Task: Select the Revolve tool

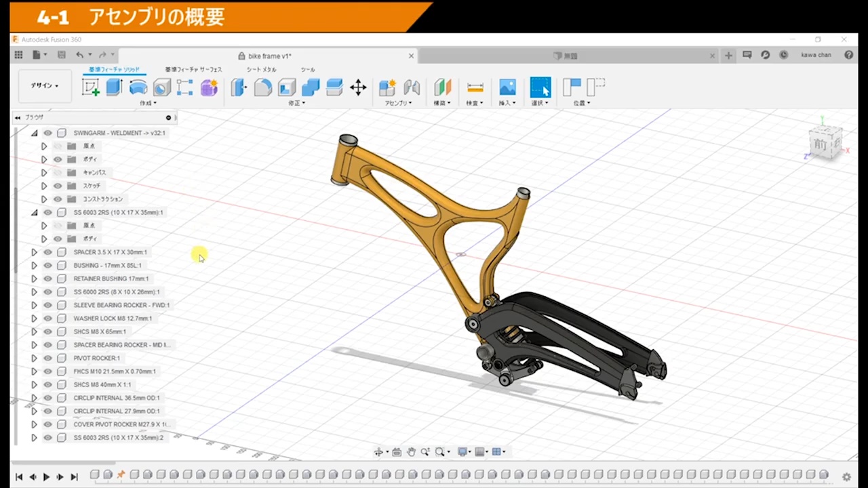Action: [138, 87]
